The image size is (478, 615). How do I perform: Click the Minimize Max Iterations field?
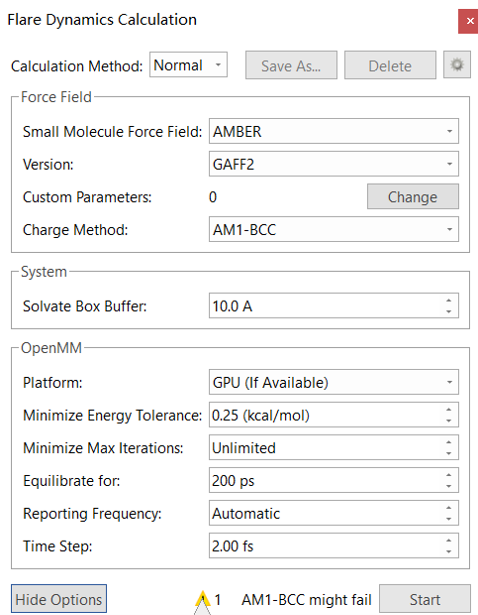pos(334,448)
